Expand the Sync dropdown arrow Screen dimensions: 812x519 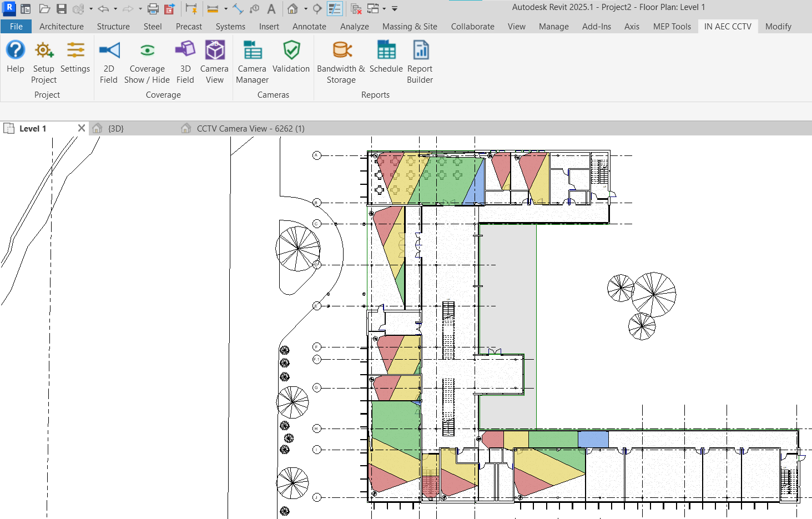[90, 9]
